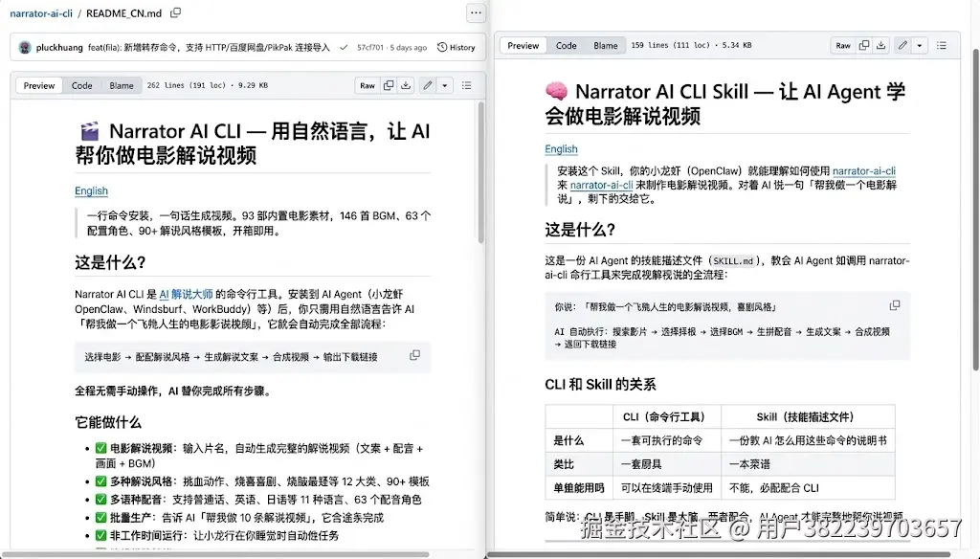The image size is (980, 559).
Task: Open the AI 解说大师 link
Action: [x=186, y=294]
